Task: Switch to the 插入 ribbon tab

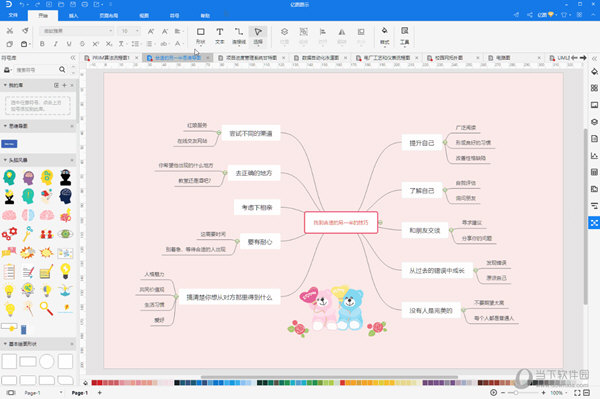Action: [x=73, y=16]
